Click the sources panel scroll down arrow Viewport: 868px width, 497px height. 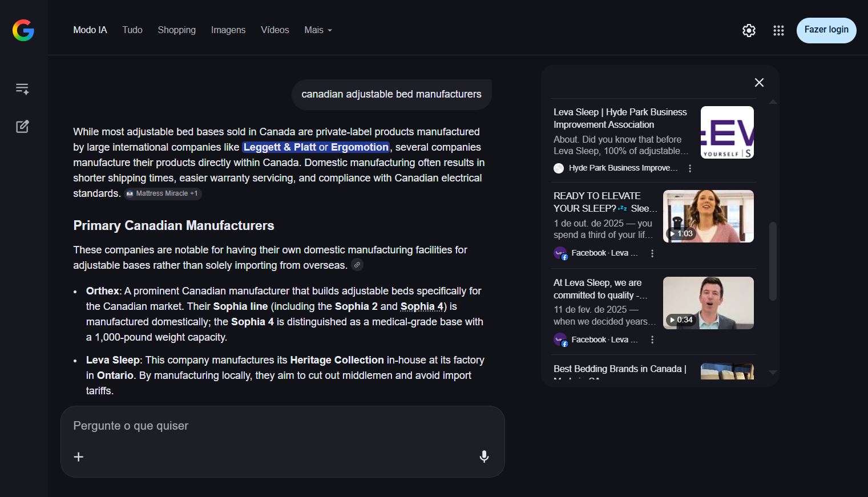773,372
